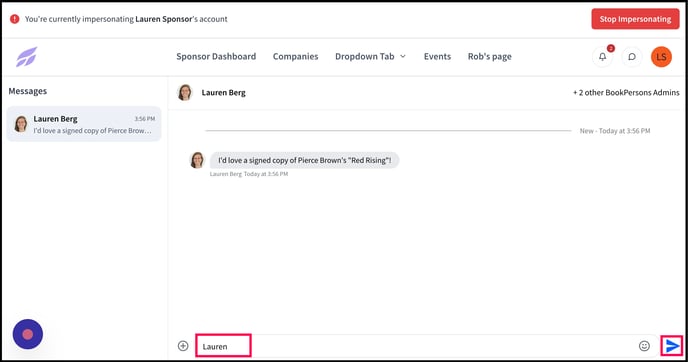Open messages chat bubble icon in header
The image size is (688, 362).
pos(632,57)
